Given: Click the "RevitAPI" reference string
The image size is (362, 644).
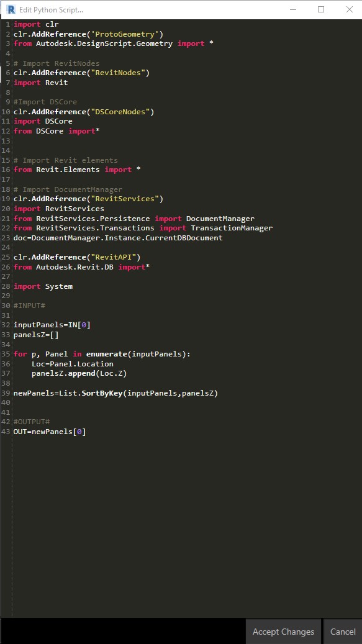Looking at the screenshot, I should pyautogui.click(x=114, y=257).
